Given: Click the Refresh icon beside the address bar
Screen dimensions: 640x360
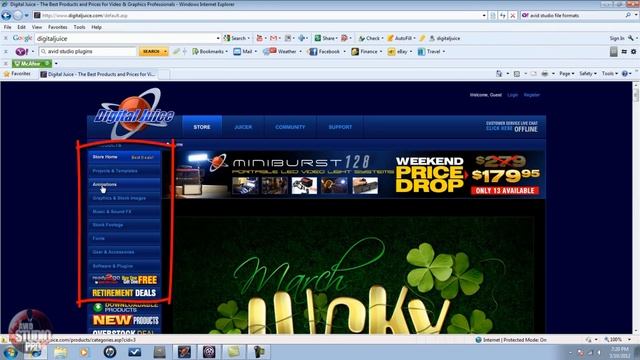Looking at the screenshot, I should coord(503,16).
